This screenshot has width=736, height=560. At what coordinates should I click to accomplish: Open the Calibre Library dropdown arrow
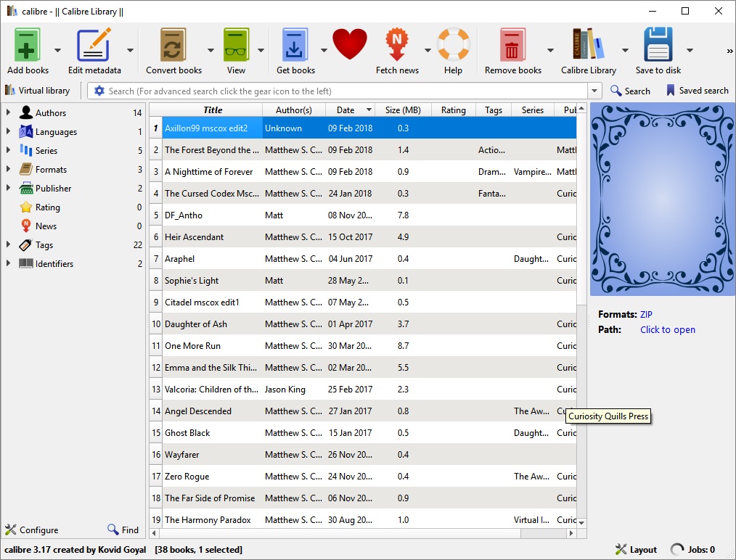tap(625, 50)
